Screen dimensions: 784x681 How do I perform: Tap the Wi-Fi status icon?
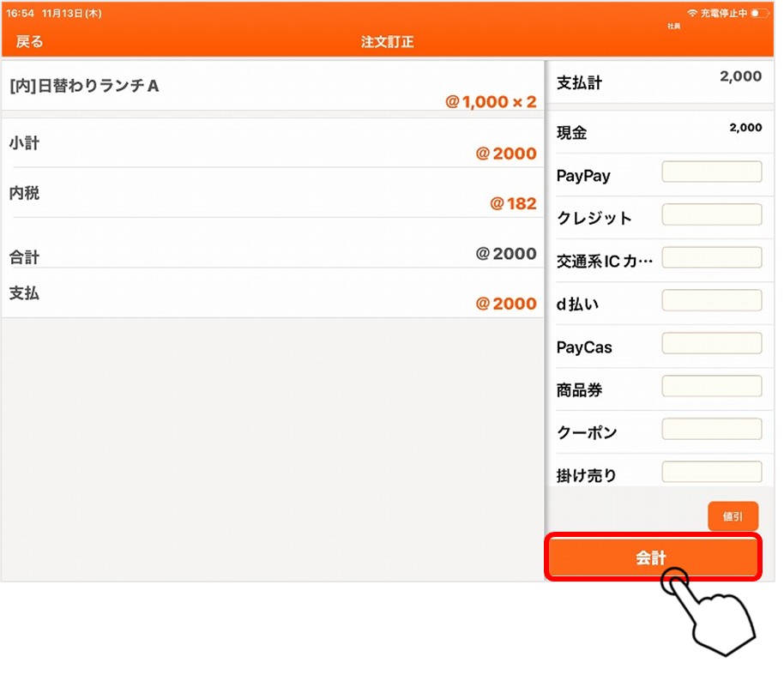692,14
